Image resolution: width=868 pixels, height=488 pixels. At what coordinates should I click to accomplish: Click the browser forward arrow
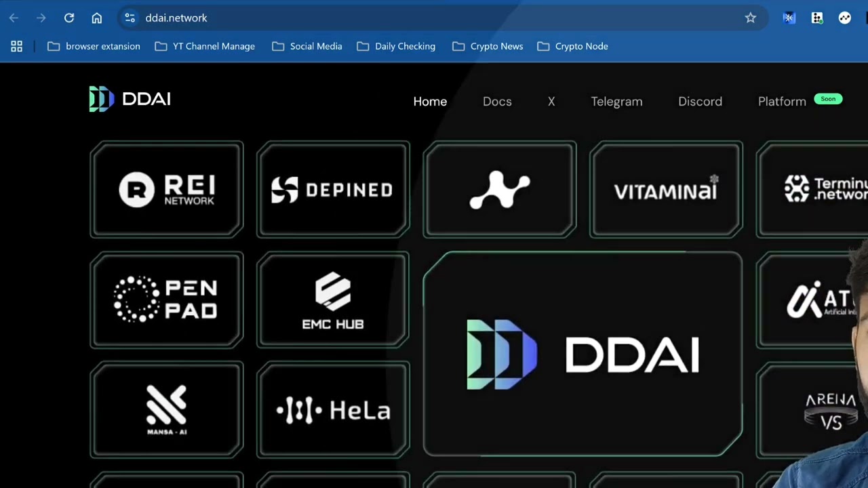click(x=41, y=18)
